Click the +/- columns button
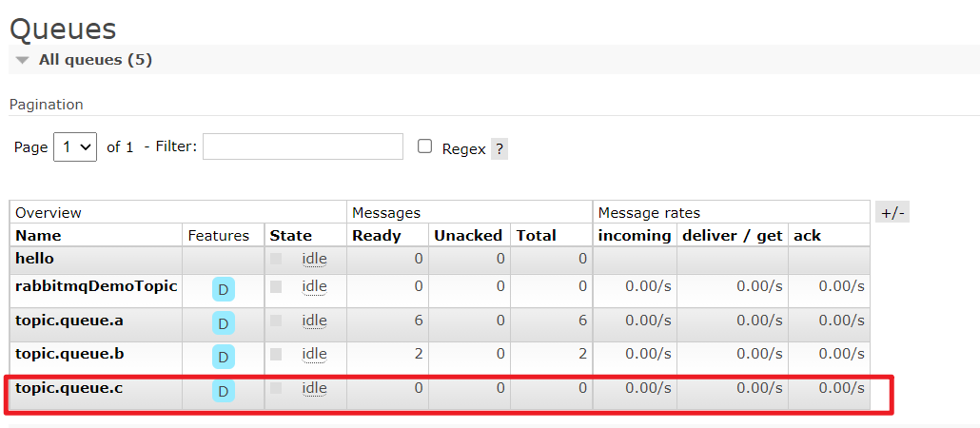 pyautogui.click(x=892, y=212)
